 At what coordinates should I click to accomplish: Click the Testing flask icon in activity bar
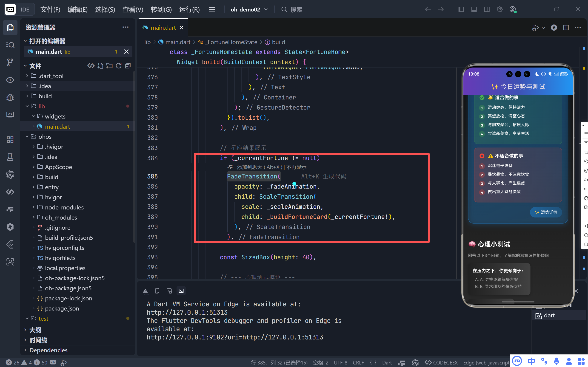click(x=10, y=157)
